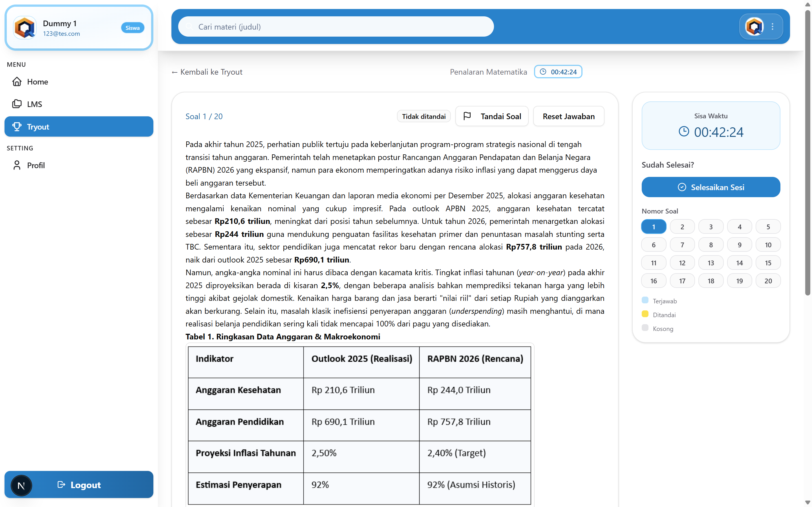
Task: Jump to question number 20
Action: coord(768,280)
